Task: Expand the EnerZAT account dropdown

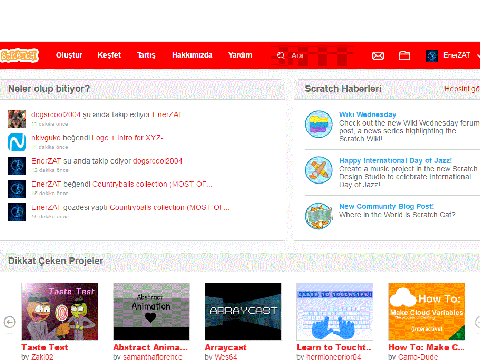Action: [477, 55]
